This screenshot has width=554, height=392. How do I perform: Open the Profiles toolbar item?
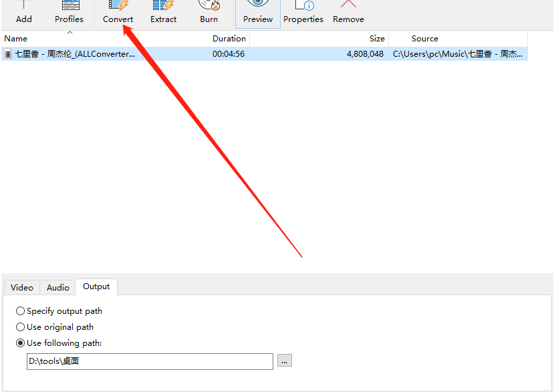70,13
